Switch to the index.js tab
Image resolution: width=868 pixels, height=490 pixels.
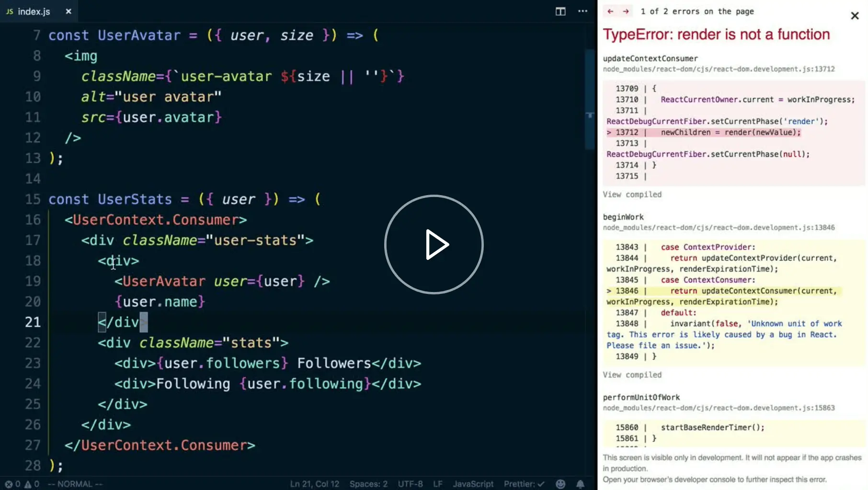34,11
